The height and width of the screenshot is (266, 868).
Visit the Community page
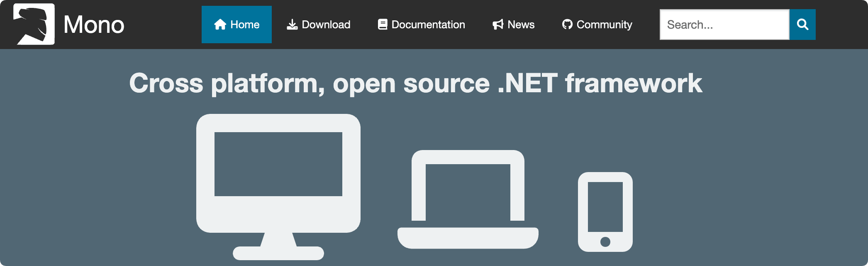point(597,25)
